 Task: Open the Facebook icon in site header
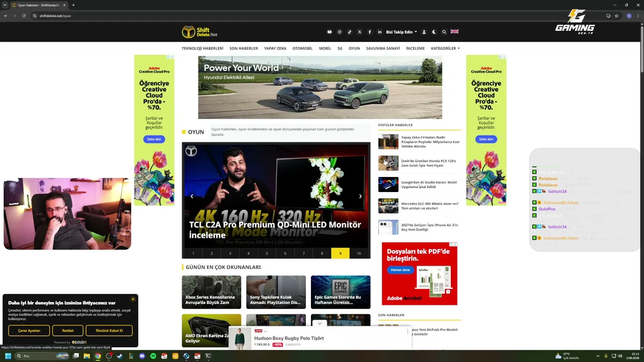coord(370,32)
